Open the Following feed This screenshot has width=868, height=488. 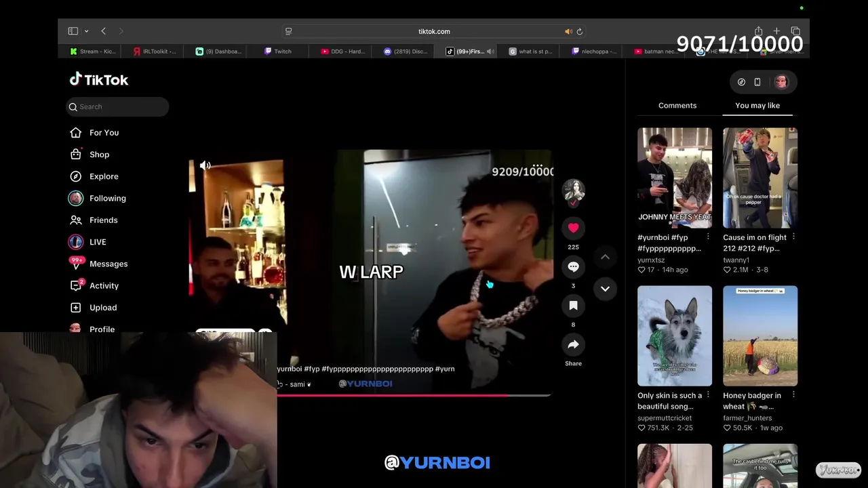(107, 198)
